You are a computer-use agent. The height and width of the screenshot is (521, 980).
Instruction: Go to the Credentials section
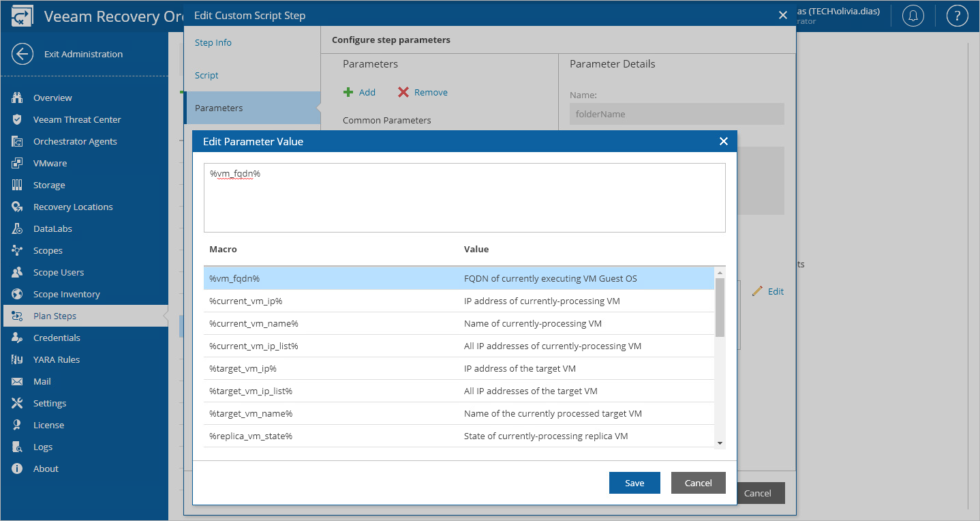(56, 338)
